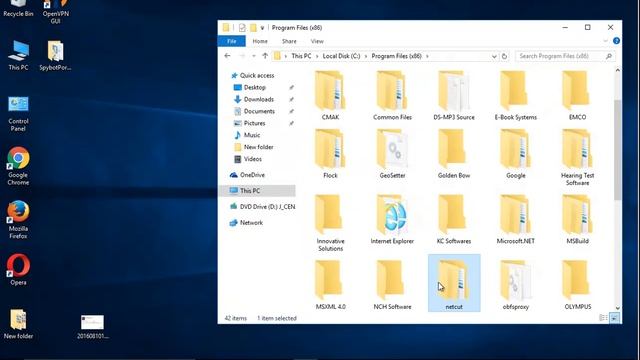Screen dimensions: 640x360
Task: Select the GeoSetter folder
Action: coord(392,154)
